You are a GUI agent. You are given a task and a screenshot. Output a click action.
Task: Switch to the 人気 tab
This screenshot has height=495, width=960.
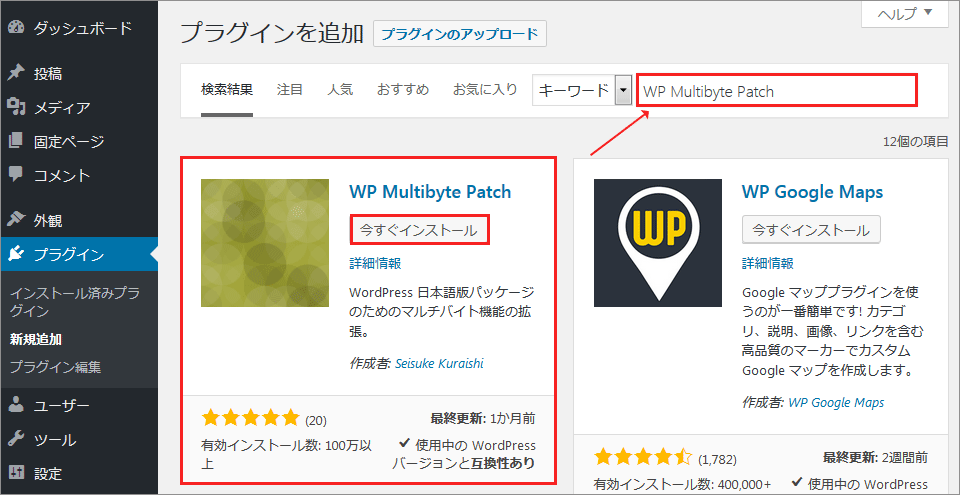[340, 89]
